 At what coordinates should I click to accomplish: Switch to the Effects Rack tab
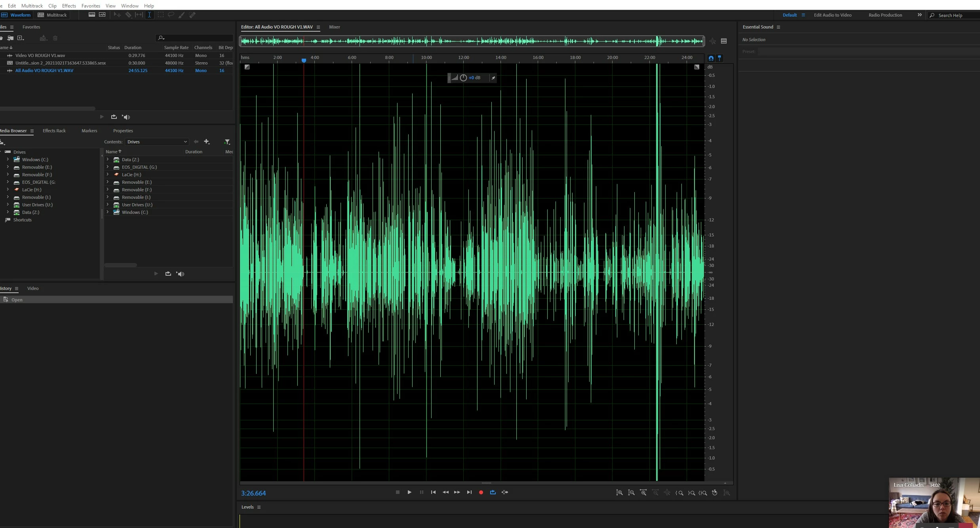[54, 131]
